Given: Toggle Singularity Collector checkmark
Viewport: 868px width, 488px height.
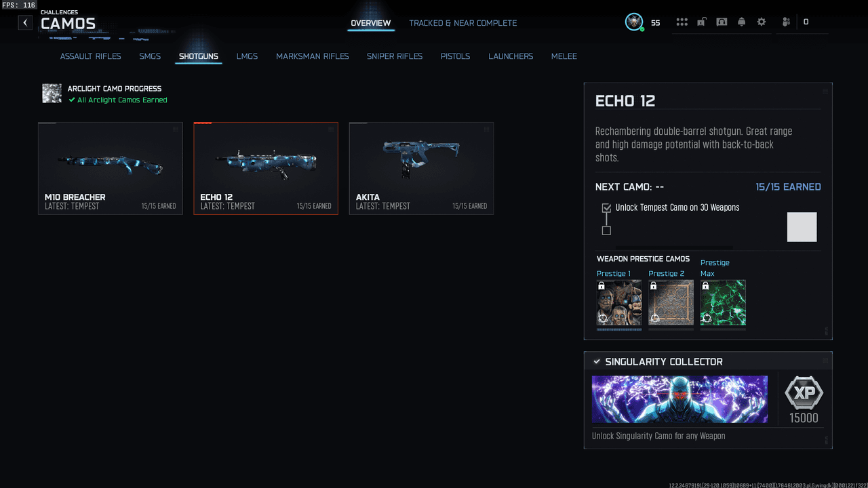Looking at the screenshot, I should (x=597, y=362).
